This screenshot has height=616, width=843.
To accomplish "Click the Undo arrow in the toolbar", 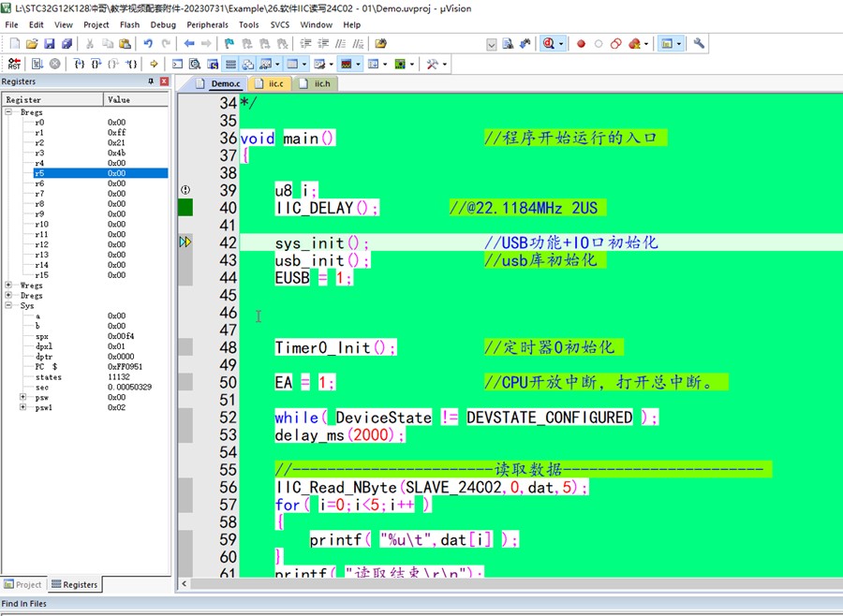I will click(148, 43).
